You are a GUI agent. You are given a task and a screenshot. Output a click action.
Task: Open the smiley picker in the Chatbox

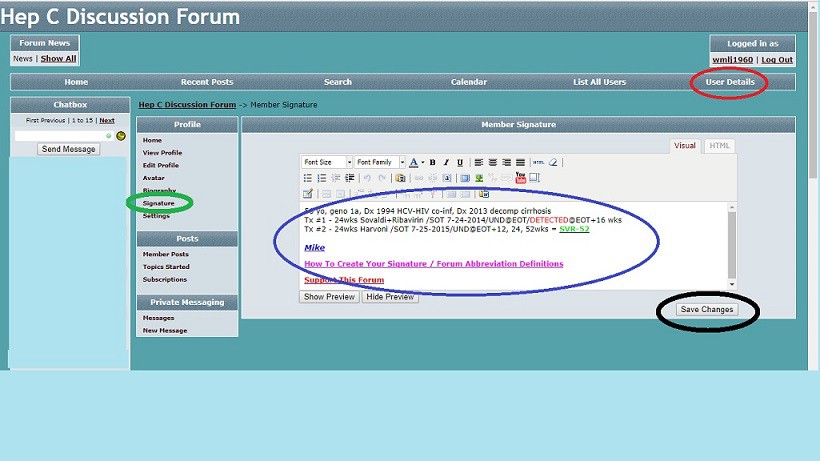[x=121, y=135]
